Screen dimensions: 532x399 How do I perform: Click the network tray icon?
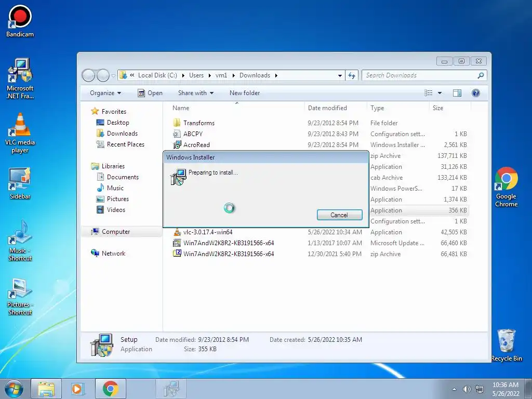[480, 389]
